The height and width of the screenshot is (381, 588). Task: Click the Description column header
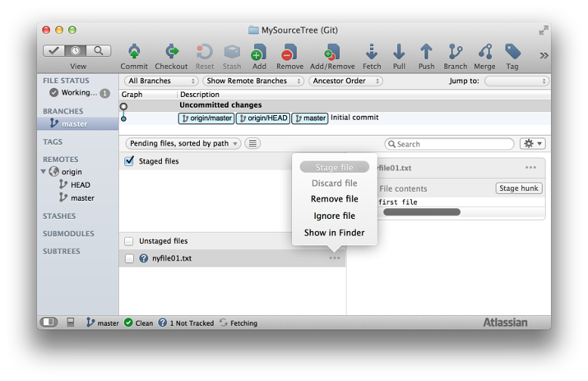click(200, 95)
